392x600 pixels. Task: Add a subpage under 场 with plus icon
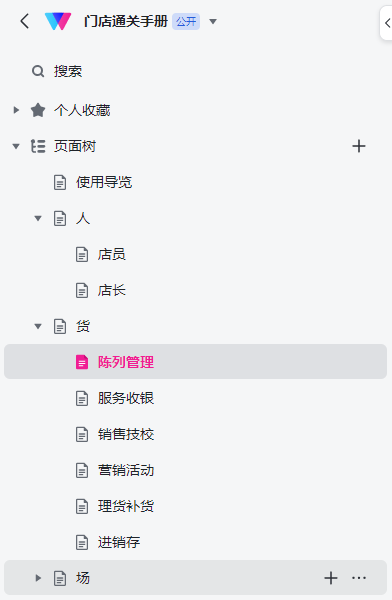(331, 578)
